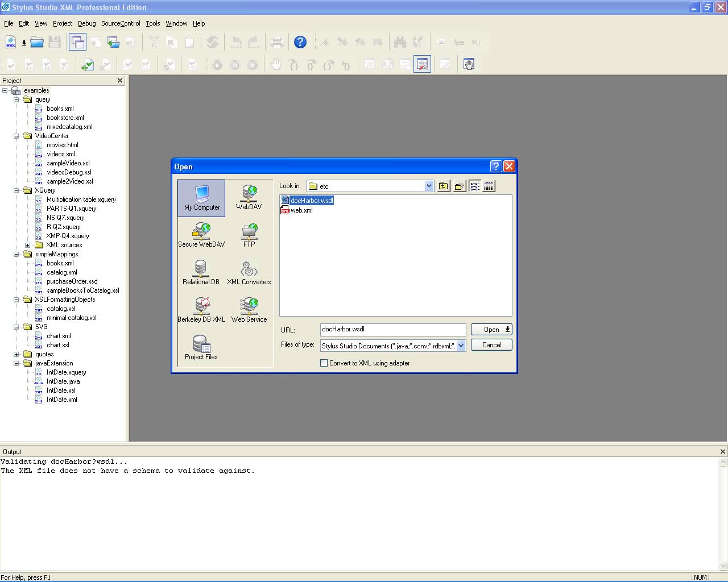Viewport: 728px width, 582px height.
Task: Open the Look in folder dropdown
Action: 429,186
